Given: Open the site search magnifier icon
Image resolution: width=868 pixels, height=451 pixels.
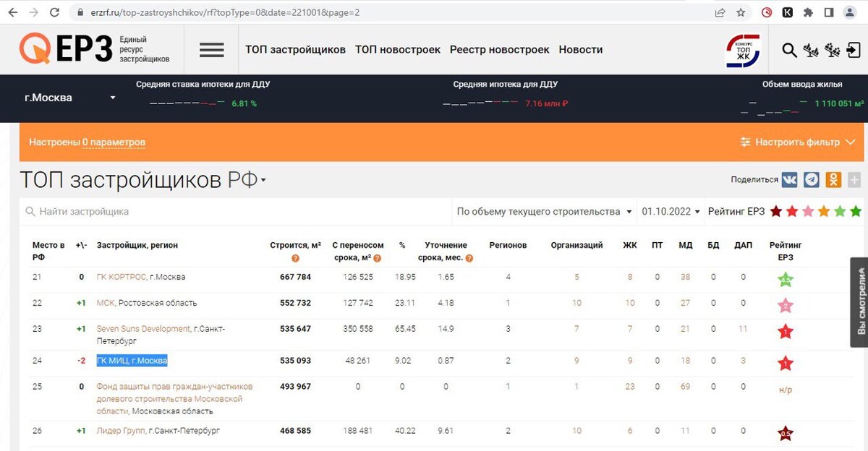Looking at the screenshot, I should point(789,50).
